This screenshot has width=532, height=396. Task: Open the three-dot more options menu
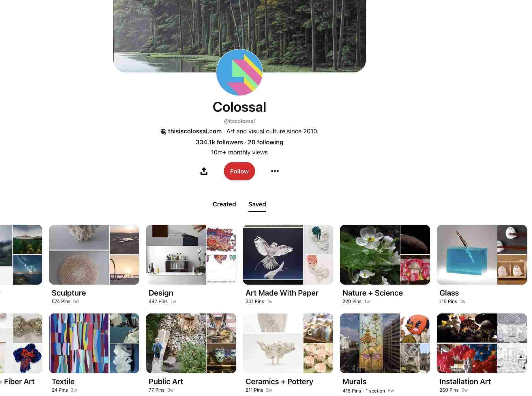[275, 171]
